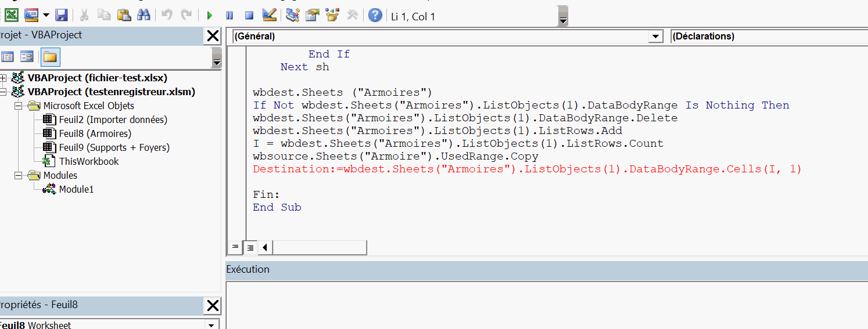
Task: Click the View Object icon in Project pane
Action: (27, 57)
